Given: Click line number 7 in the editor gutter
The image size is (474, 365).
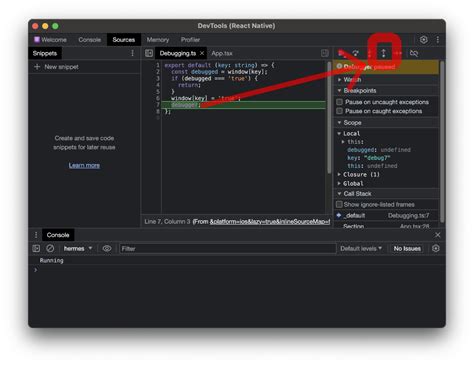Looking at the screenshot, I should tap(158, 105).
